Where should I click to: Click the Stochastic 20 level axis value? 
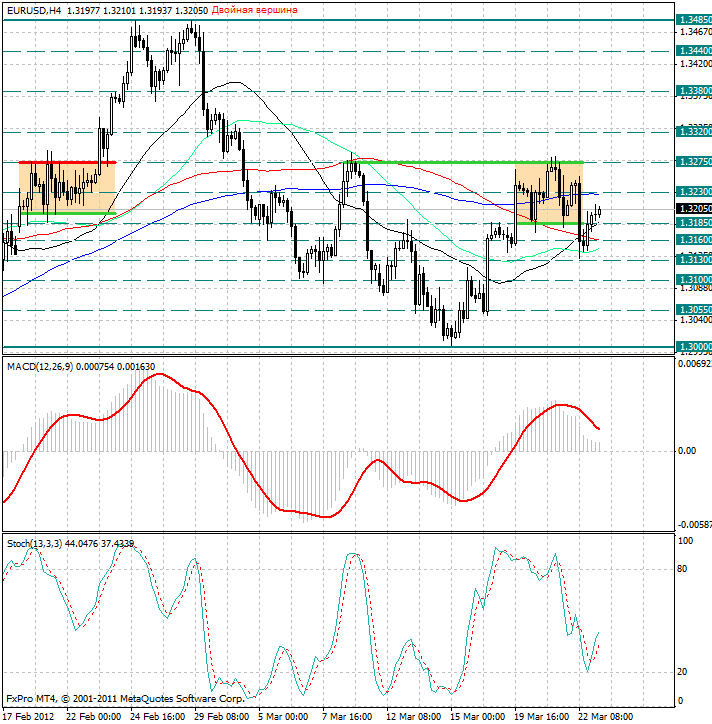tap(682, 672)
